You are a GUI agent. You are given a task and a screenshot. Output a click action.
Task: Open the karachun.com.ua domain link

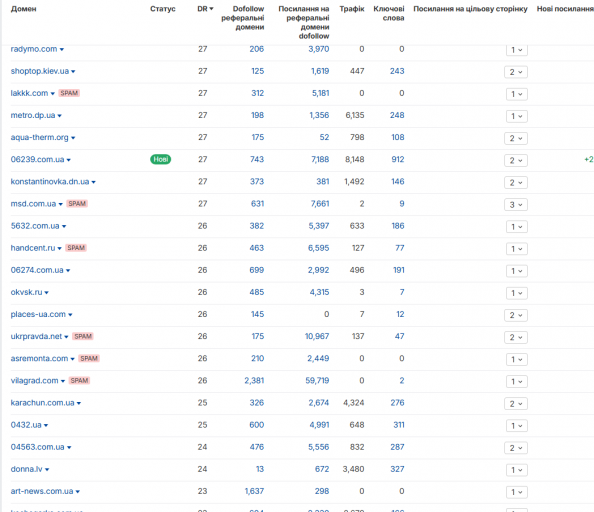(x=42, y=403)
